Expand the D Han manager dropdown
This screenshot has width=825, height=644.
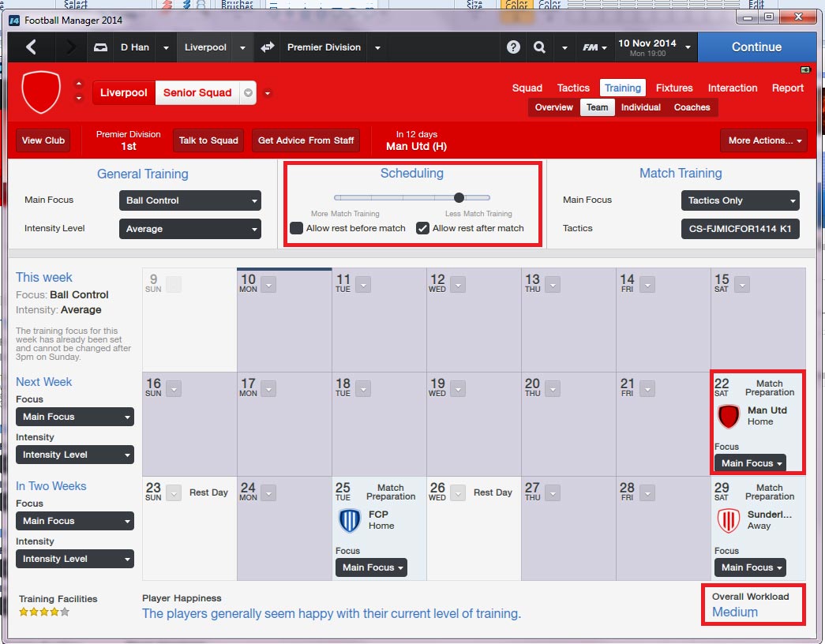(166, 47)
